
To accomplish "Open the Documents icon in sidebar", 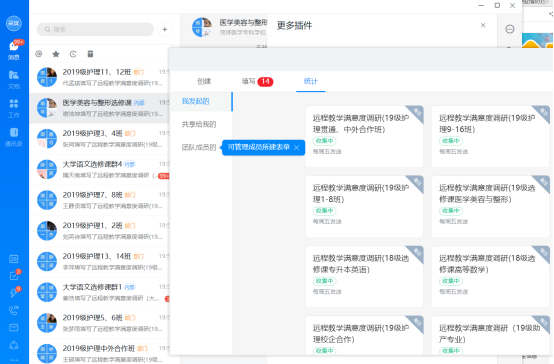I will [14, 79].
